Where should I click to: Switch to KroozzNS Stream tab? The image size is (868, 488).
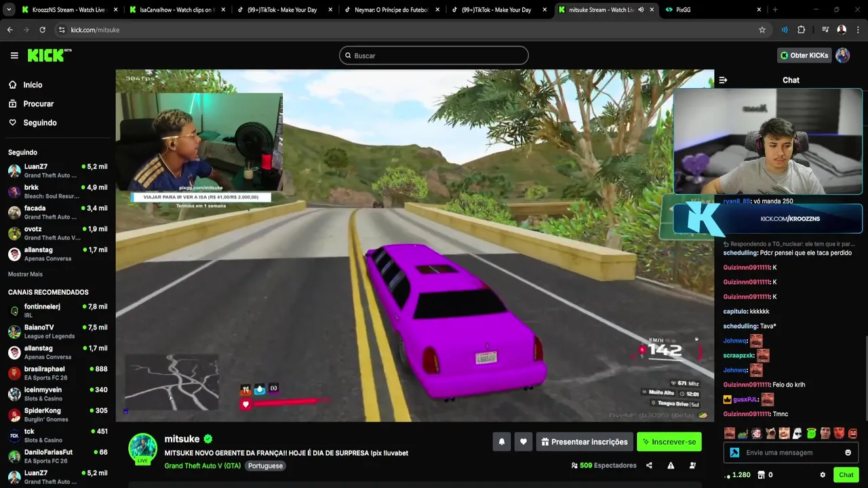click(x=70, y=9)
